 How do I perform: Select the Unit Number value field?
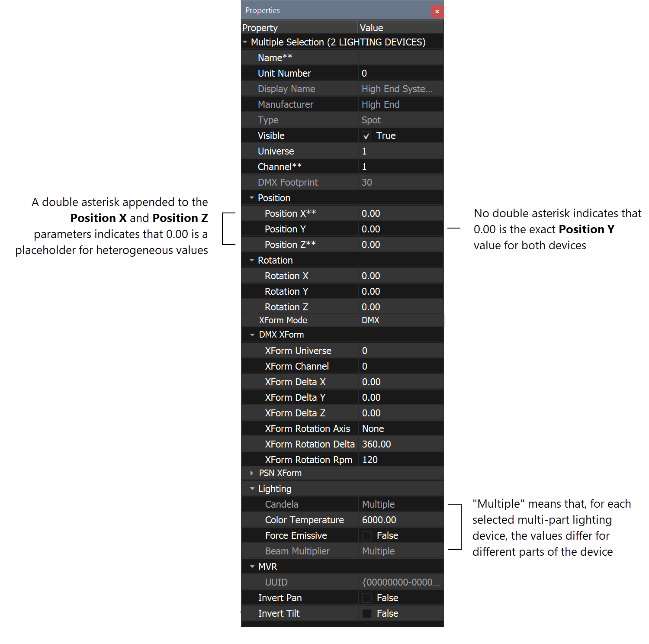(x=401, y=73)
